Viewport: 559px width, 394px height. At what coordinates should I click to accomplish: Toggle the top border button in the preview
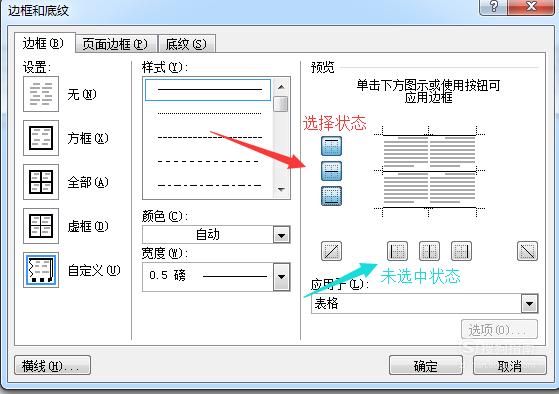(x=331, y=146)
